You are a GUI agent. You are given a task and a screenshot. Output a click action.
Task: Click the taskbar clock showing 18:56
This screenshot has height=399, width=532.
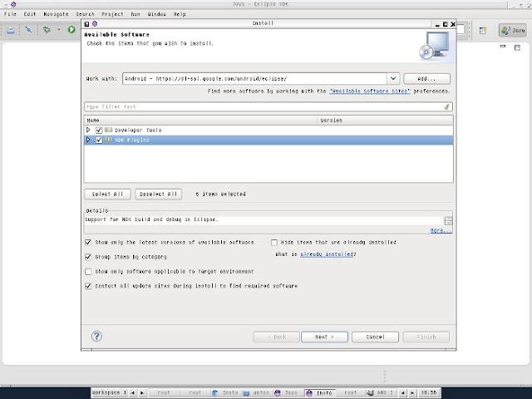point(429,392)
